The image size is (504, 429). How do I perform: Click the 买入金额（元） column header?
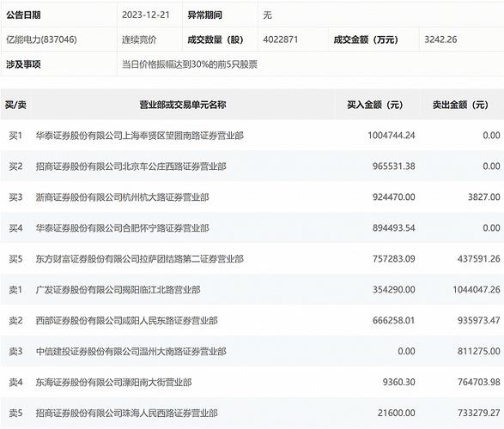375,105
